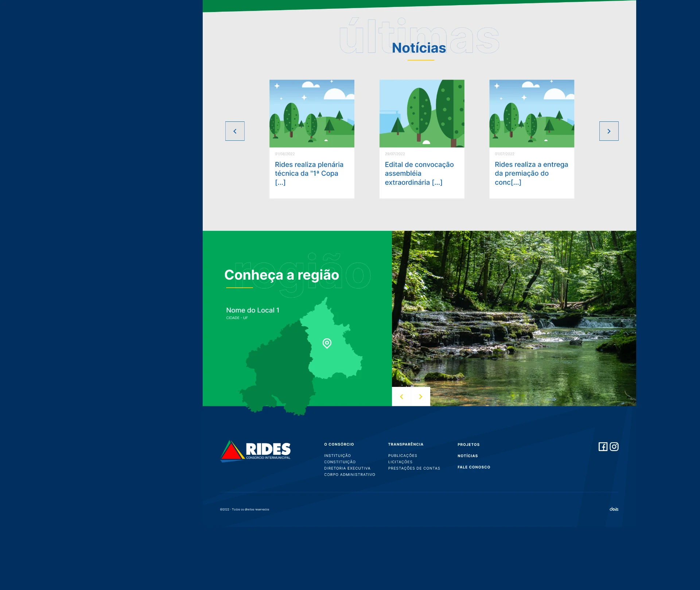
Task: Click the '@2022 - Todos os direitos reservados' text
Action: pyautogui.click(x=245, y=509)
